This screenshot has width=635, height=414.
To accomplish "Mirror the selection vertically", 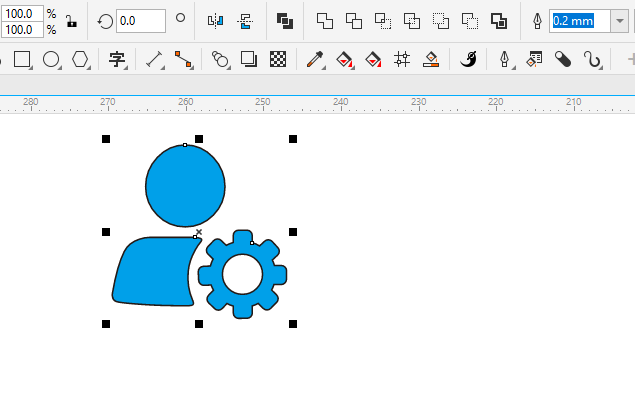I will click(x=245, y=21).
